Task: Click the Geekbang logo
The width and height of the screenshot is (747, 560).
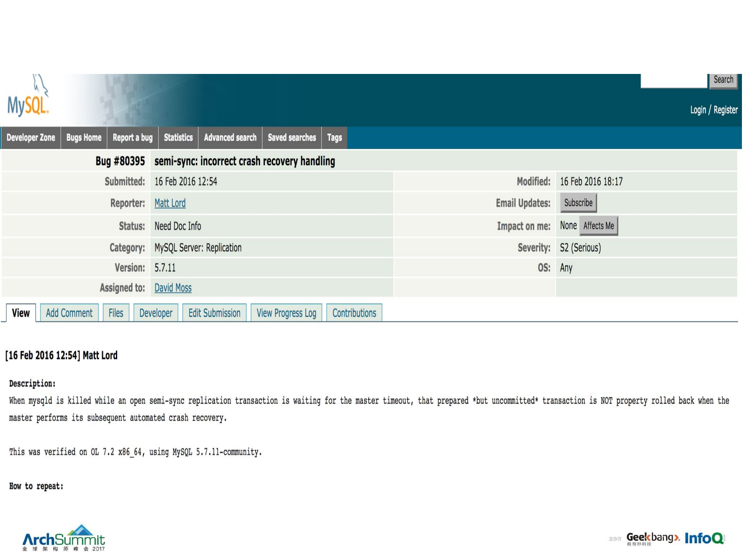Action: (x=652, y=537)
